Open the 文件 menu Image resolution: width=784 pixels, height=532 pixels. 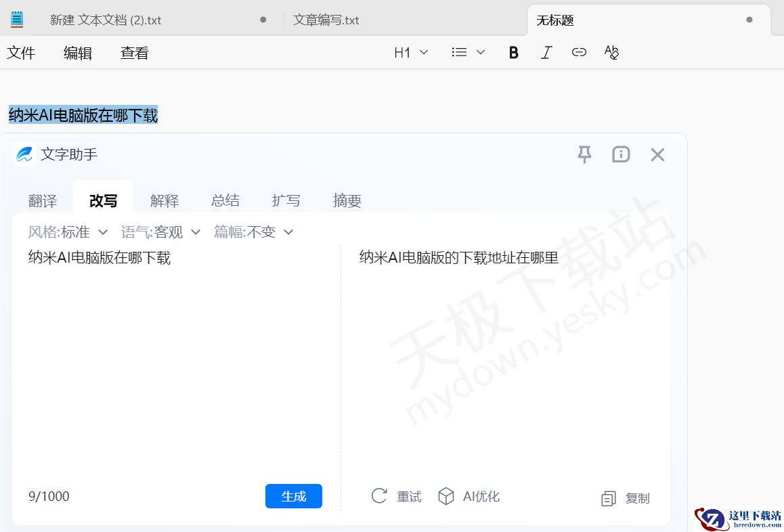[21, 53]
